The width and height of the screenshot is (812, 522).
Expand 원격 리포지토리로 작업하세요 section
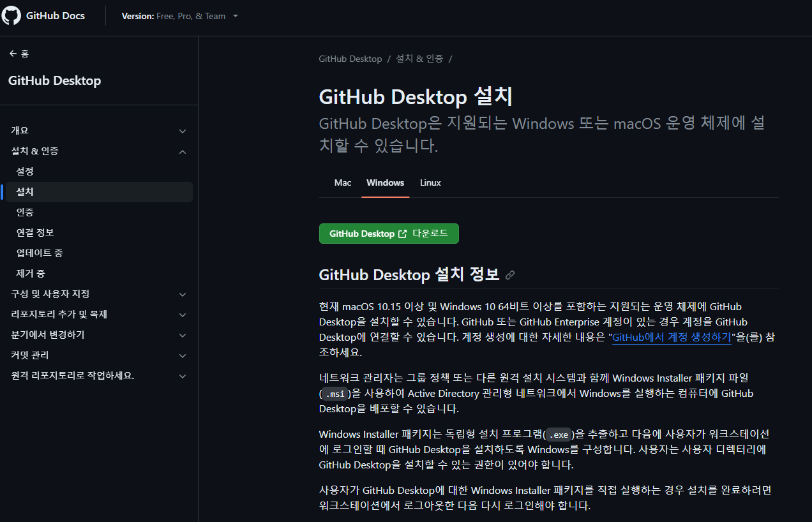183,376
